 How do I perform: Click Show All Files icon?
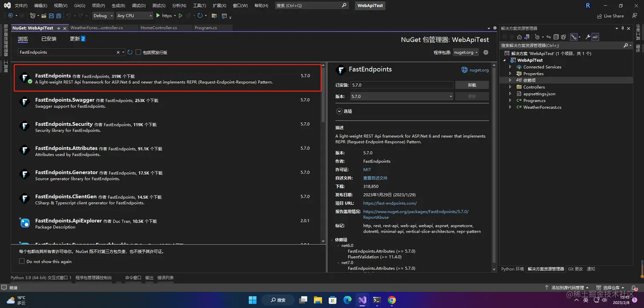coord(563,37)
